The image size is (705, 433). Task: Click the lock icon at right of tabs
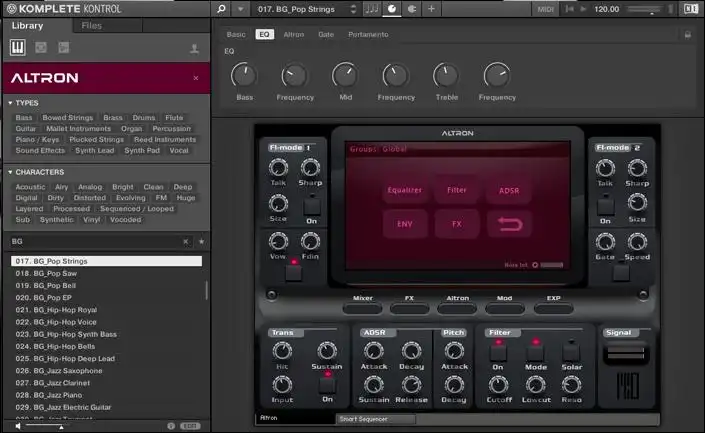point(687,34)
